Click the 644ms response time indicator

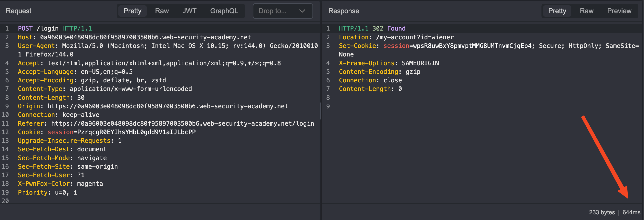pyautogui.click(x=631, y=212)
